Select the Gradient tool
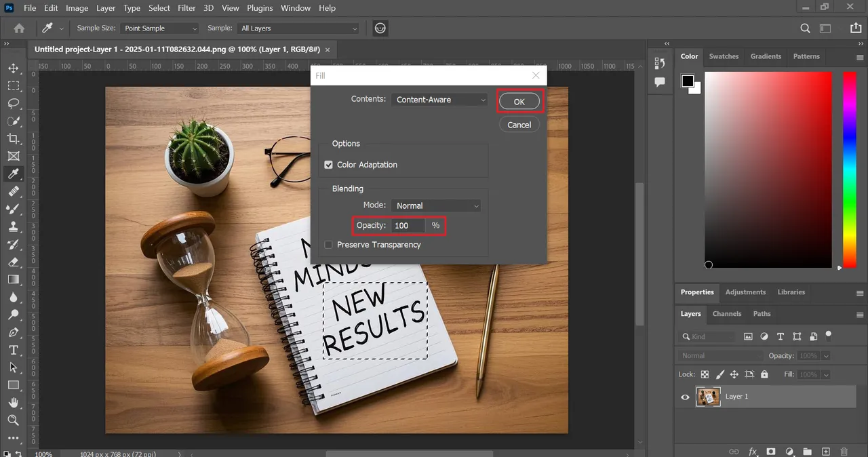 (13, 279)
